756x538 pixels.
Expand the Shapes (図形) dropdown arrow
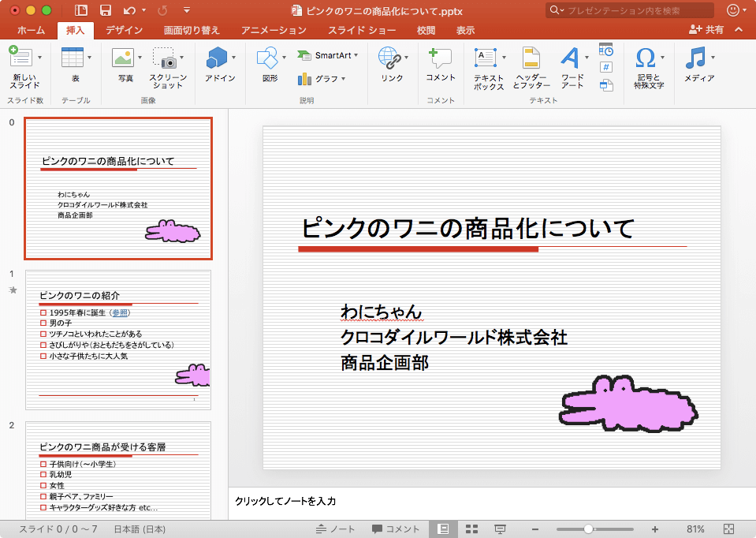284,58
